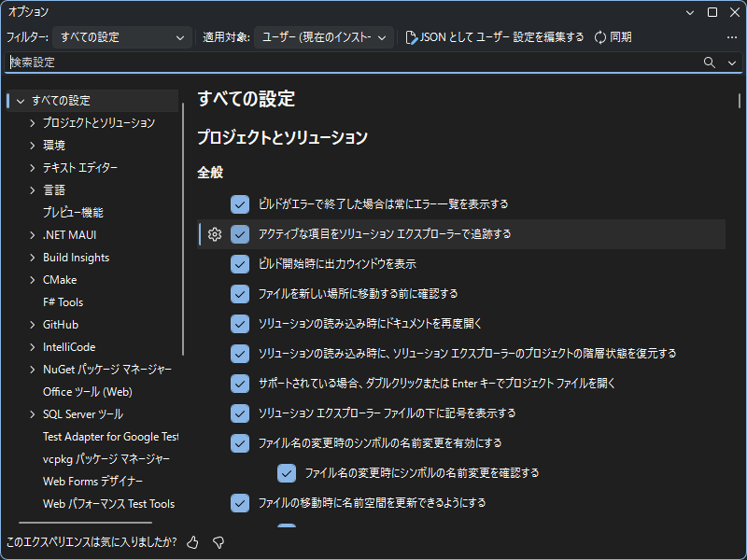The width and height of the screenshot is (747, 560).
Task: Click the tree pane vertical scrollbar
Action: tap(183, 230)
